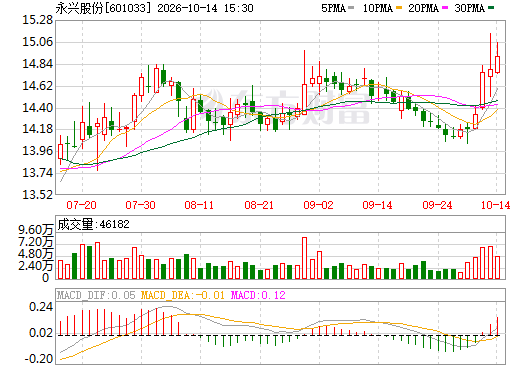This screenshot has height=365, width=520.
Task: Select the 30PMA legend label
Action: [469, 8]
